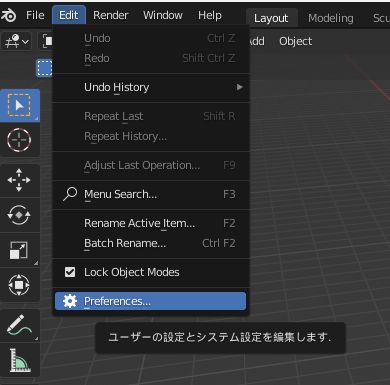The image size is (390, 385).
Task: Choose Repeat History entry
Action: (151, 136)
